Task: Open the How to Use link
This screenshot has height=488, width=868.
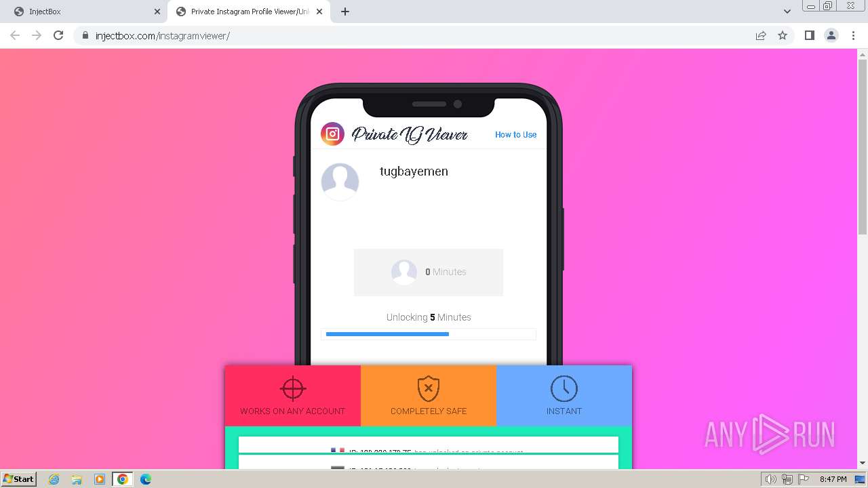Action: click(x=515, y=135)
